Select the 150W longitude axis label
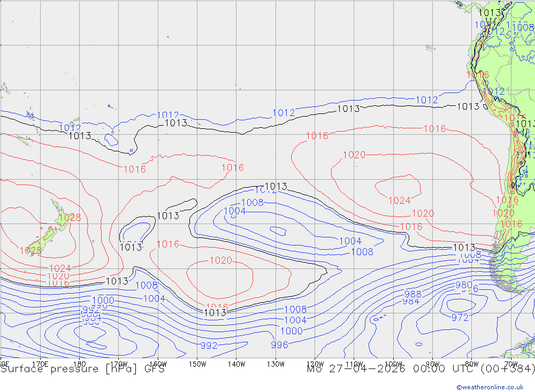Viewport: 535px width, 392px height. (x=197, y=364)
